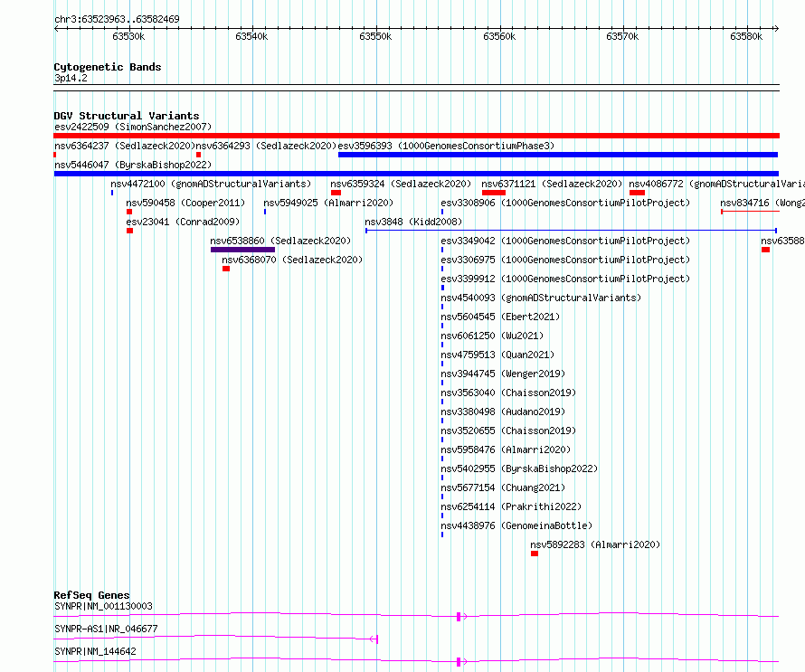
Task: Click the chr3:63523963..63582469 coordinate label
Action: 117,20
